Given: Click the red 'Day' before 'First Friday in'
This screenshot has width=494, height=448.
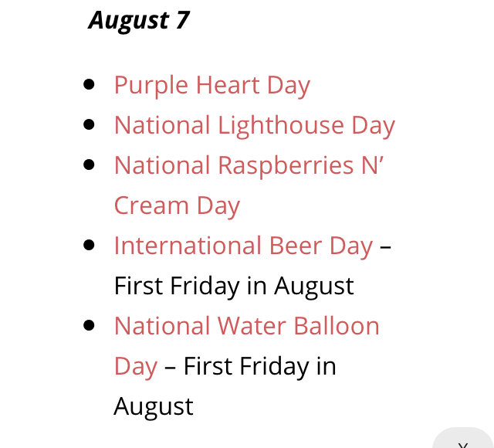Looking at the screenshot, I should (x=136, y=366).
